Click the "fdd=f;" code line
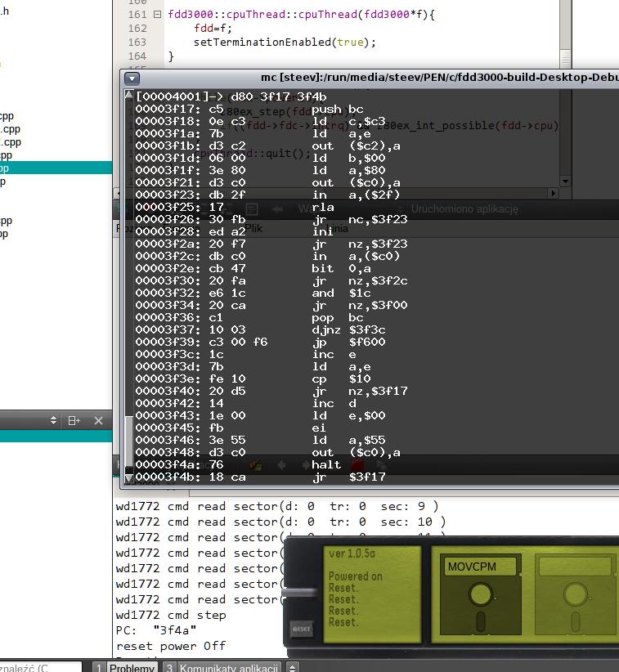 click(x=213, y=29)
